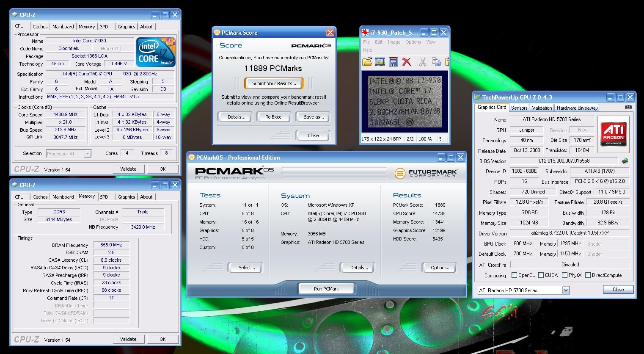Viewport: 644px width, 354px height.
Task: Click the Core Speed 4488.9 MHz field
Action: [x=66, y=115]
